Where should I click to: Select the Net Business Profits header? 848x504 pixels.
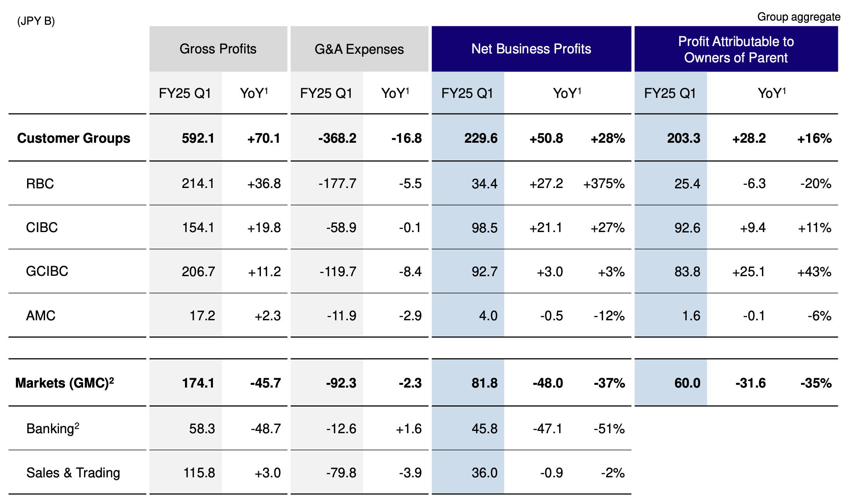(x=531, y=49)
